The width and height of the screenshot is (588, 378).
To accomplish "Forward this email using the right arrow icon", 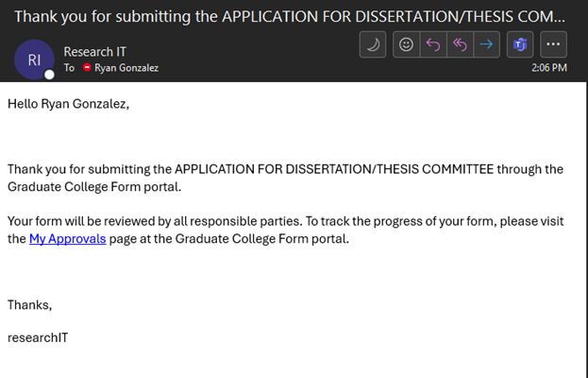I will point(486,44).
